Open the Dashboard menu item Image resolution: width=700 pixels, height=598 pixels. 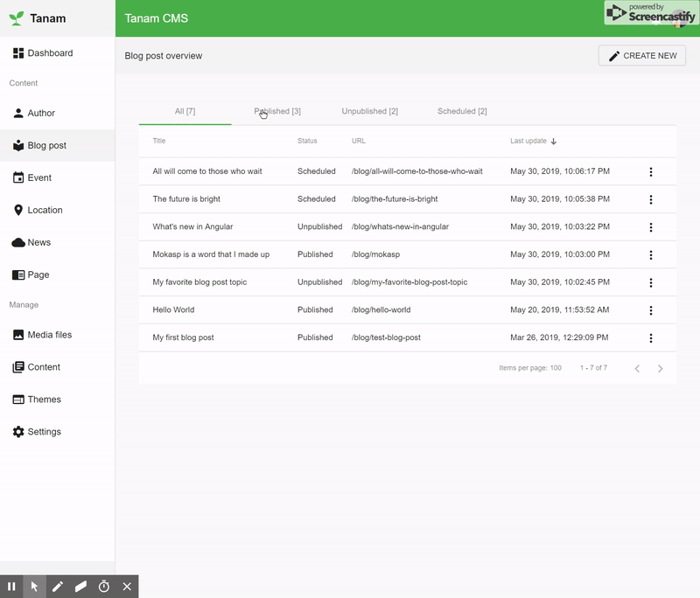tap(50, 53)
